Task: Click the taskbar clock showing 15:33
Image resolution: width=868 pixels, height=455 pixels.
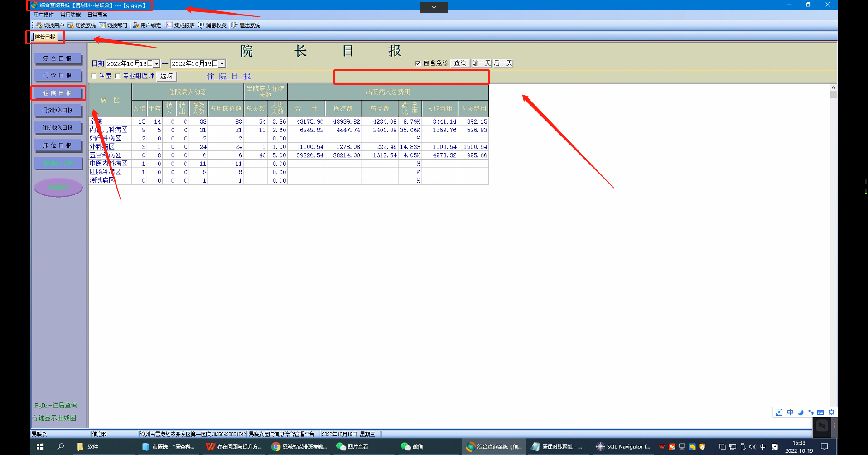Action: click(x=799, y=447)
